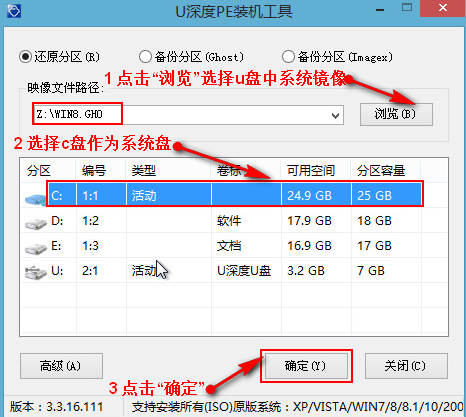466x417 pixels.
Task: Select the U深度U盘 partition row
Action: (x=234, y=271)
